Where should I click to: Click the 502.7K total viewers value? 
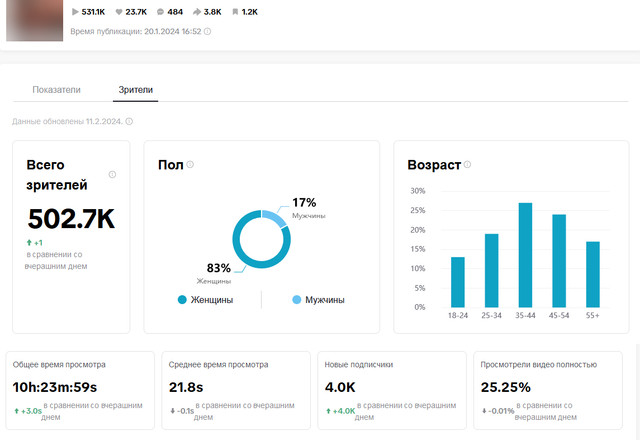point(71,219)
